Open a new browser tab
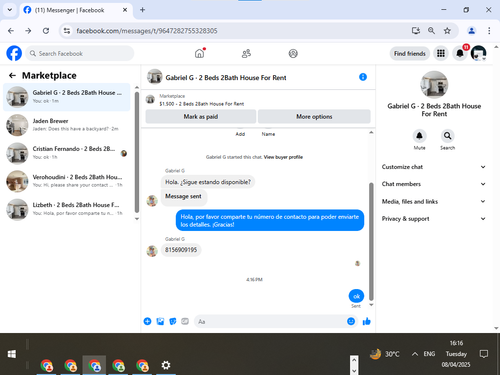The image size is (500, 375). point(142,10)
